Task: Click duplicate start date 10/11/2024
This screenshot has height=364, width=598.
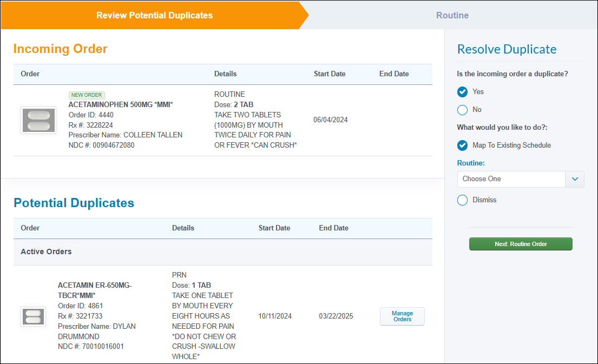Action: pyautogui.click(x=275, y=316)
